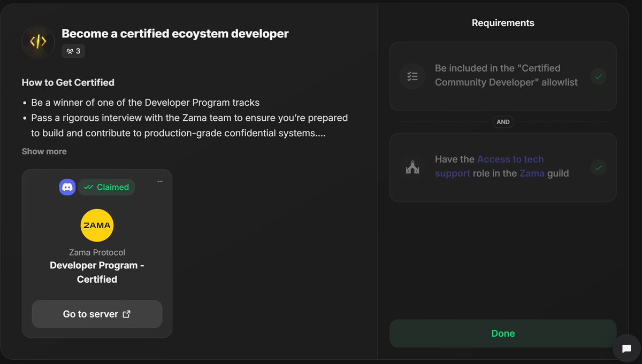Open the three-dot menu on reward card
This screenshot has width=642, height=364.
160,181
